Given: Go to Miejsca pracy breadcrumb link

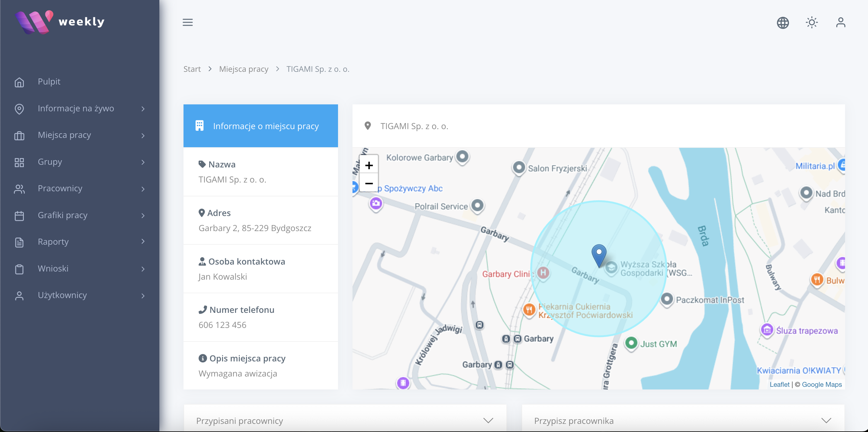Looking at the screenshot, I should coord(244,69).
